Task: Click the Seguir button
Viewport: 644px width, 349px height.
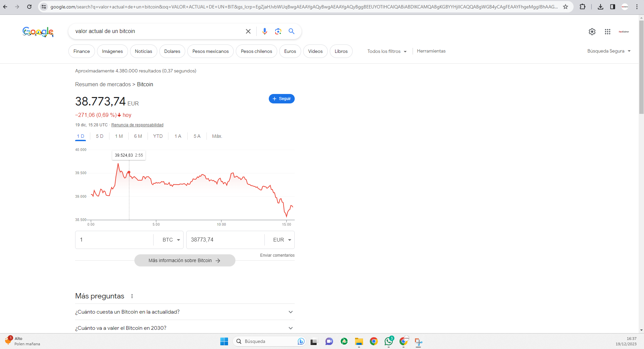Action: (282, 99)
